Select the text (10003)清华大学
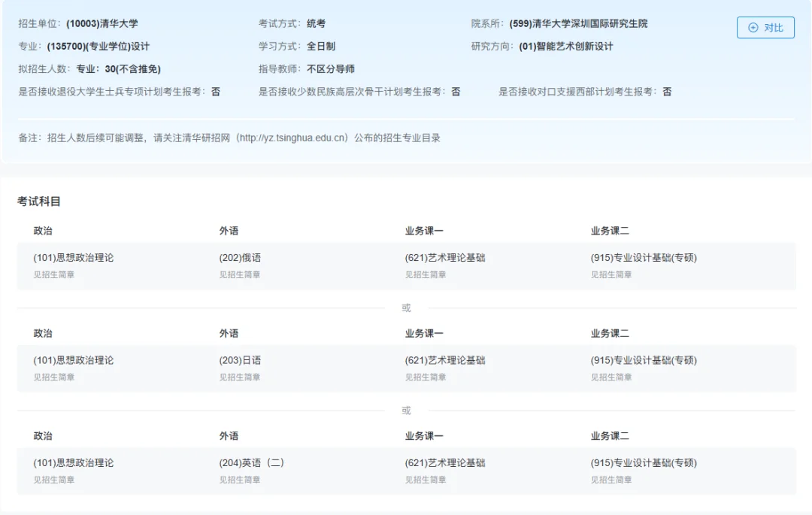The width and height of the screenshot is (812, 515). click(102, 23)
